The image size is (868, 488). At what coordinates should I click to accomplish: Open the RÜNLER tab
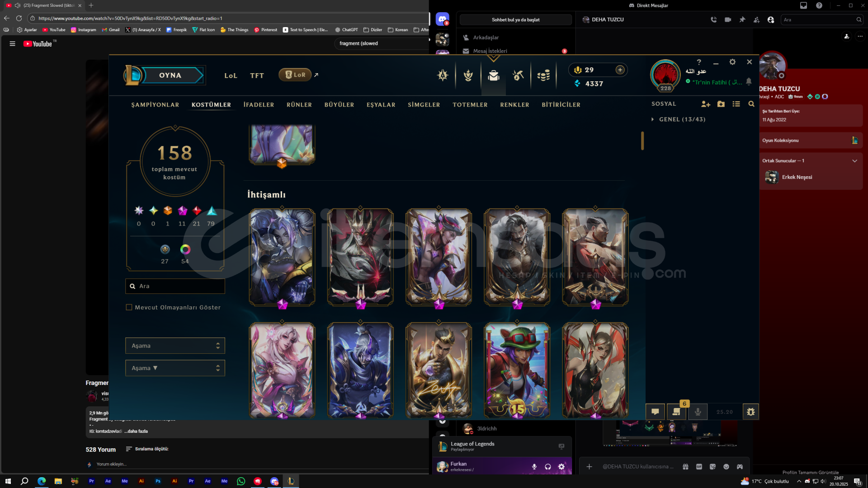[299, 105]
